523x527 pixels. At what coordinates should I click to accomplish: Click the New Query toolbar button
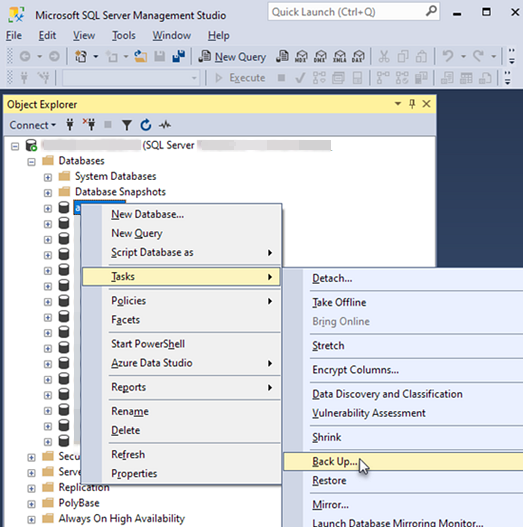pyautogui.click(x=232, y=56)
